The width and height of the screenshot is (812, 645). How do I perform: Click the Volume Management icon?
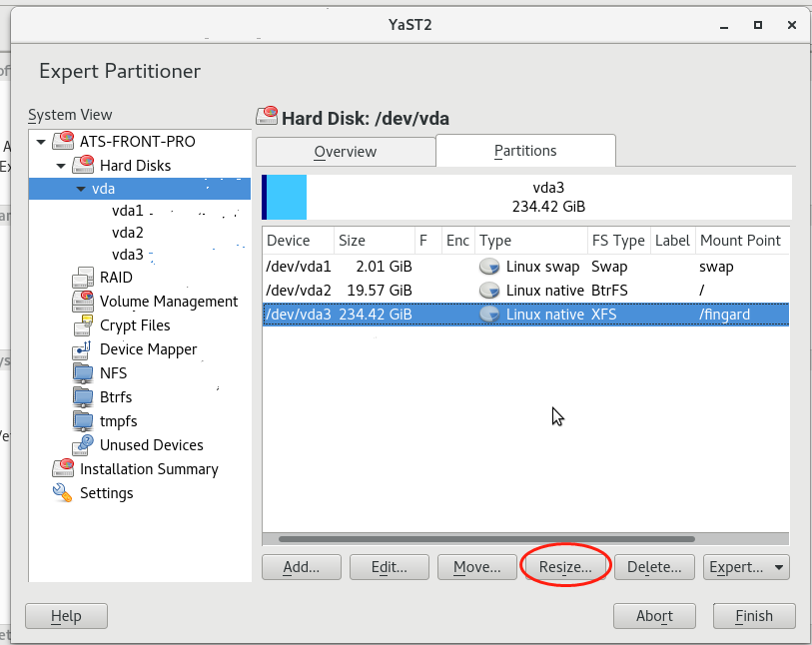(x=83, y=301)
